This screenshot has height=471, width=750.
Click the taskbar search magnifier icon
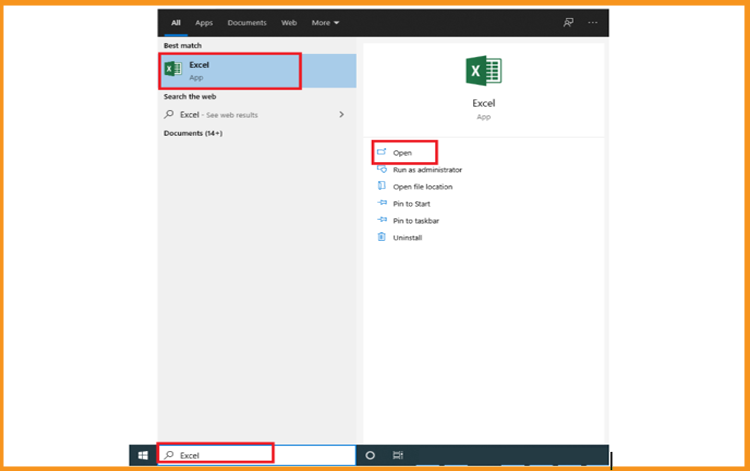click(169, 455)
